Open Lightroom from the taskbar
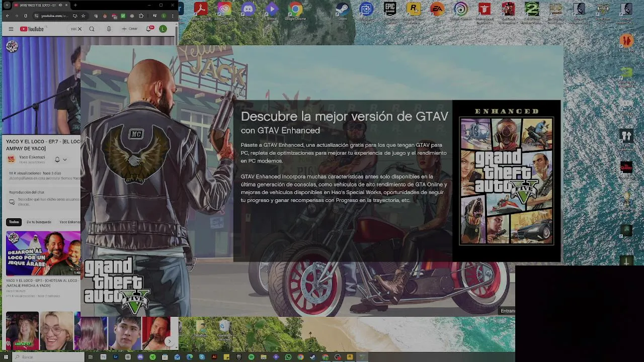This screenshot has height=362, width=644. 116,357
